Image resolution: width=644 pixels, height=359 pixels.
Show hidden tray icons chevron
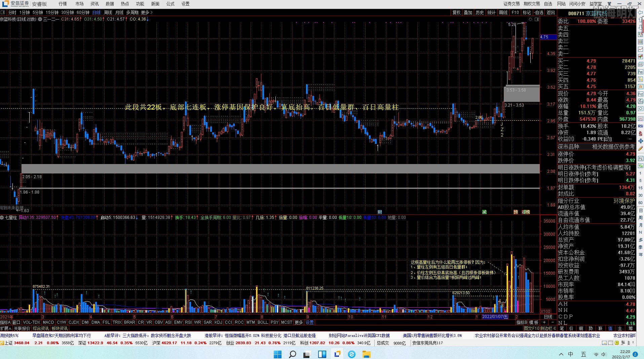(x=561, y=354)
